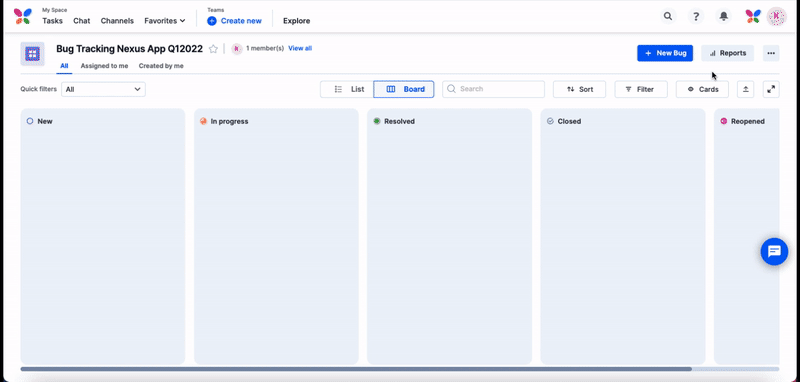Select the All tab
Viewport: 800px width, 382px height.
(x=64, y=66)
